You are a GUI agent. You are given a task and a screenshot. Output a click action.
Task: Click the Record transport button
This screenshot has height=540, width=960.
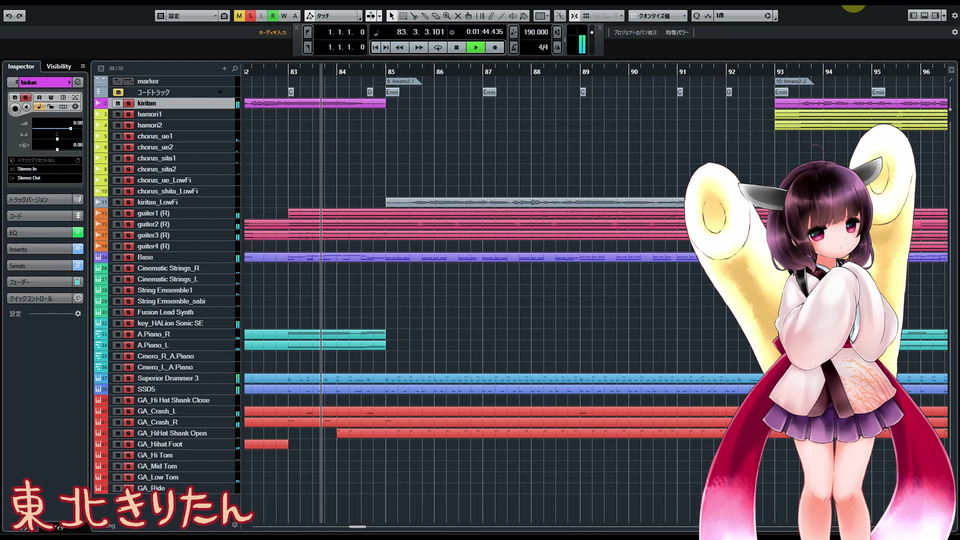click(x=495, y=47)
